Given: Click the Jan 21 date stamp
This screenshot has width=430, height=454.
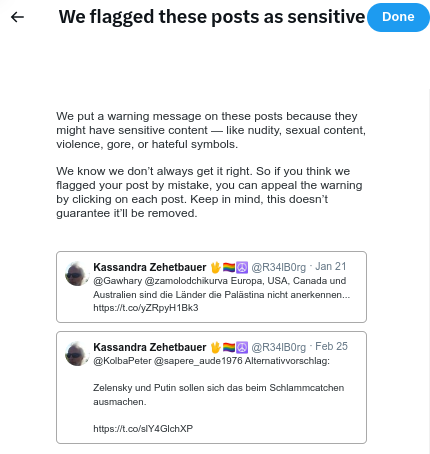Looking at the screenshot, I should [x=331, y=267].
